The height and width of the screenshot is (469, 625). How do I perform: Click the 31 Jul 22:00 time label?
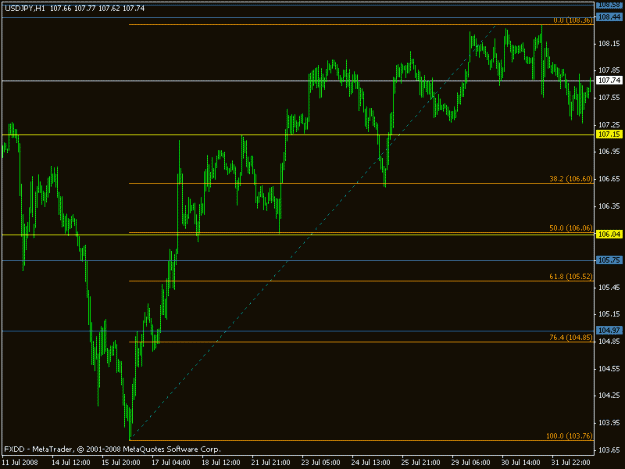click(x=571, y=463)
